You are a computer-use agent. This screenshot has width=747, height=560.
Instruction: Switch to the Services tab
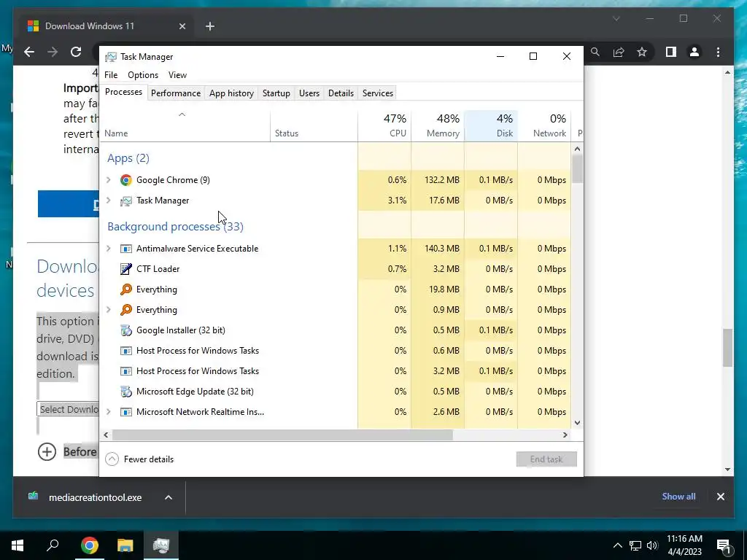tap(378, 93)
